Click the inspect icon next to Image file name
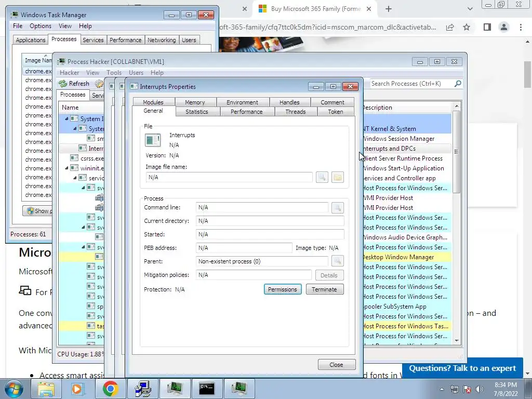Viewport: 532px width, 399px height. click(x=322, y=177)
